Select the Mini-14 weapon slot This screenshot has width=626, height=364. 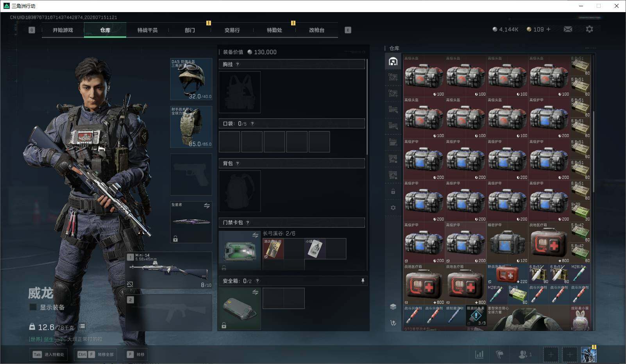169,270
